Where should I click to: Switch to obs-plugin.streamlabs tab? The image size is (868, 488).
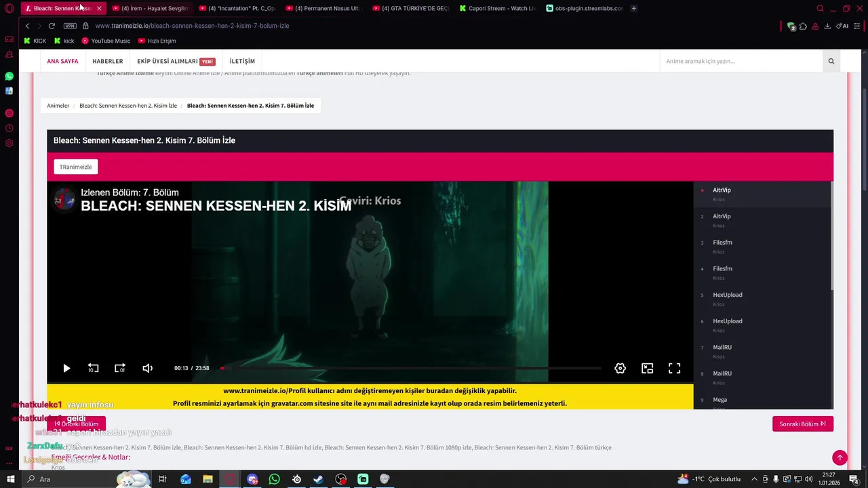click(x=585, y=8)
